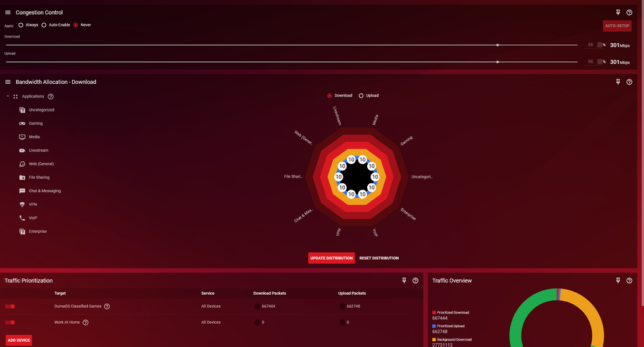
Task: Click the Upload percentage input field
Action: (x=593, y=62)
